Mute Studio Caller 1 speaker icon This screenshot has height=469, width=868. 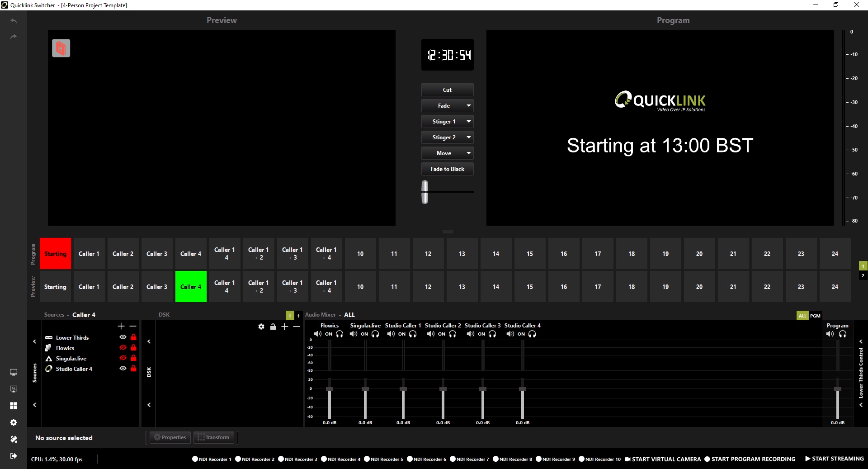(x=391, y=334)
